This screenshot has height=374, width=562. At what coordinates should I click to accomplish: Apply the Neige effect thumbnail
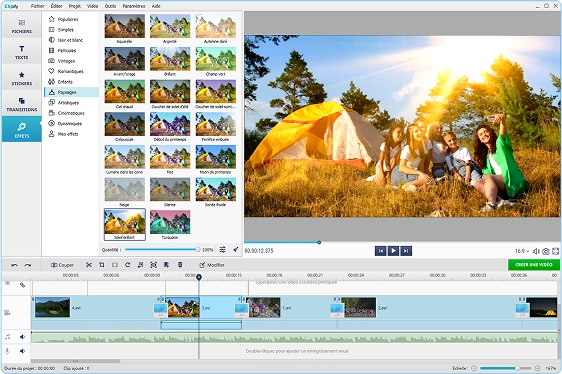125,189
